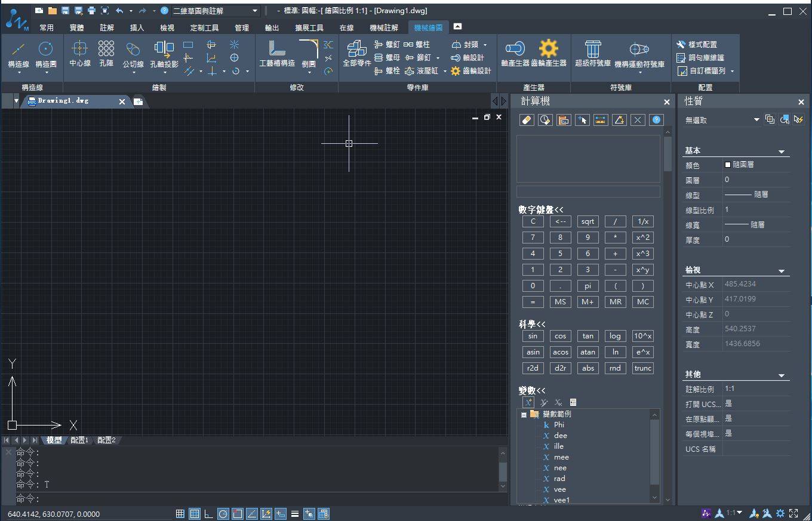The image size is (812, 521).
Task: Click the calculator help icon
Action: [656, 120]
